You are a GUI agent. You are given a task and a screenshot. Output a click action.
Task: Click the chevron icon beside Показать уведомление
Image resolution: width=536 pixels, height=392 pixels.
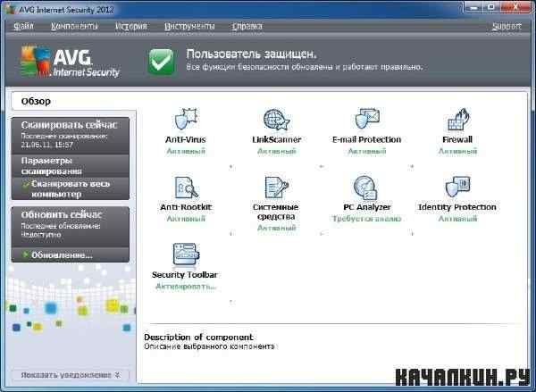coord(117,375)
